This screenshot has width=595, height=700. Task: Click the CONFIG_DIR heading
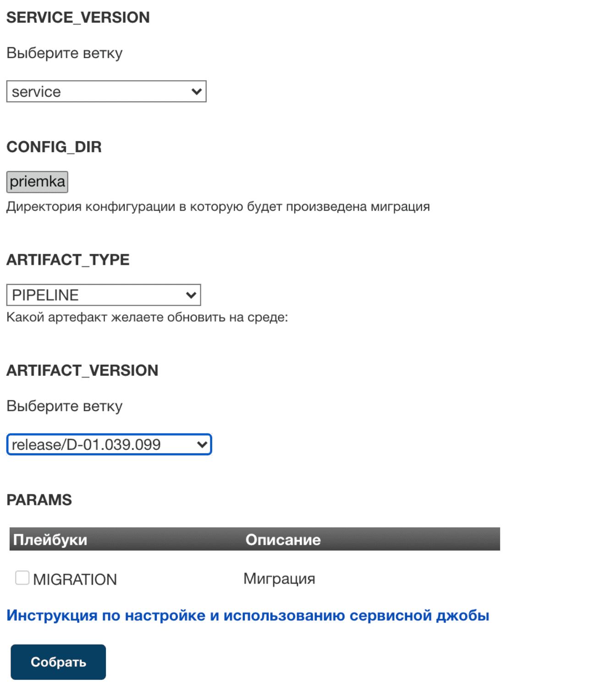point(54,147)
